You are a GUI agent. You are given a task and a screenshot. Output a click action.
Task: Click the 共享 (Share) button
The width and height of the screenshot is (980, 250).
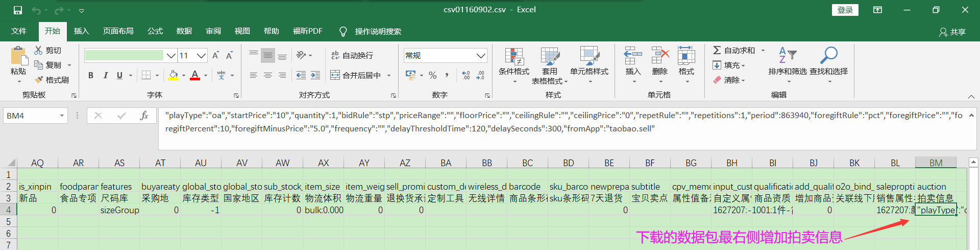(x=952, y=32)
